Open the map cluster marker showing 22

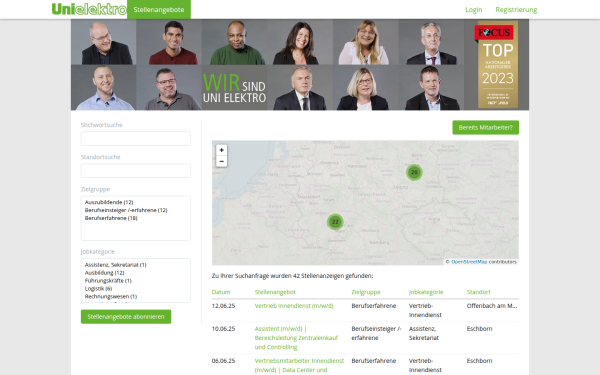coord(335,222)
